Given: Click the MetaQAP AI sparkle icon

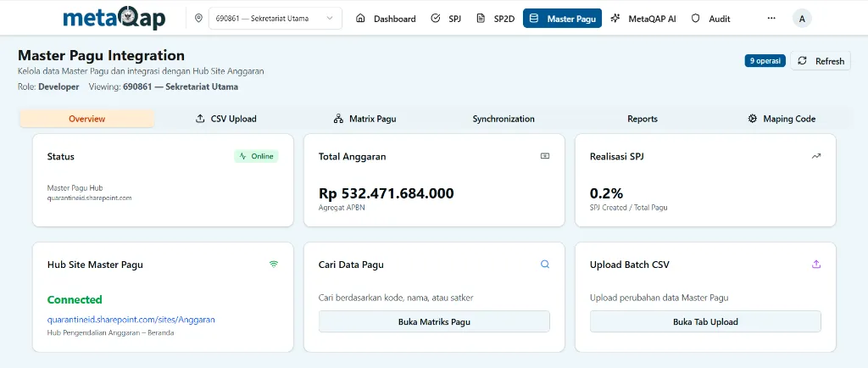Looking at the screenshot, I should 615,19.
